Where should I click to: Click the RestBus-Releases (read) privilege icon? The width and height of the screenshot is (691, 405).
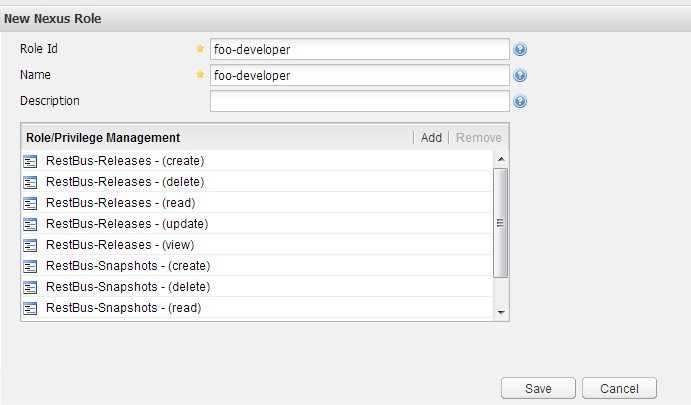[30, 203]
